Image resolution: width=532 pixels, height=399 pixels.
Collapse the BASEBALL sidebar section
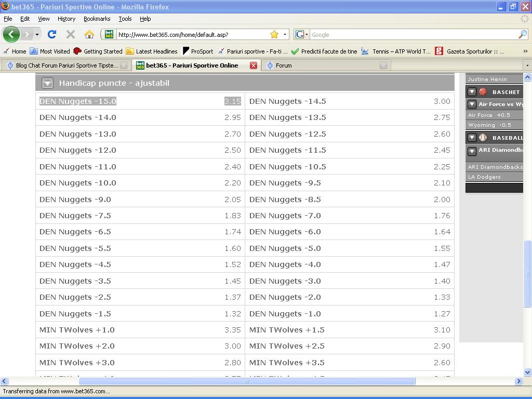(472, 137)
